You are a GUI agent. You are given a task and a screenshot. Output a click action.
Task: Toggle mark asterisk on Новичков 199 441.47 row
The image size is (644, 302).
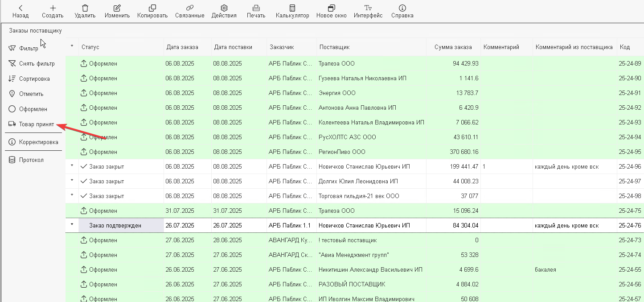pyautogui.click(x=72, y=166)
